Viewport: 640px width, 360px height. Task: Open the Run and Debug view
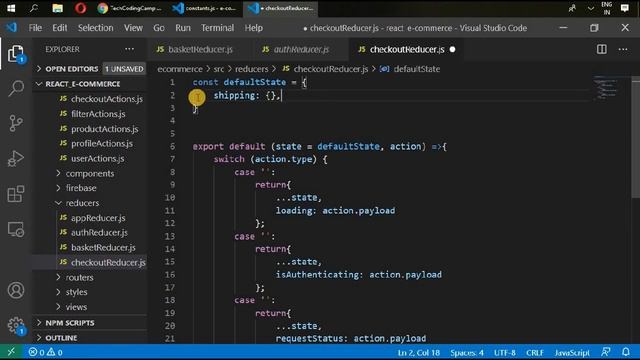pyautogui.click(x=16, y=158)
